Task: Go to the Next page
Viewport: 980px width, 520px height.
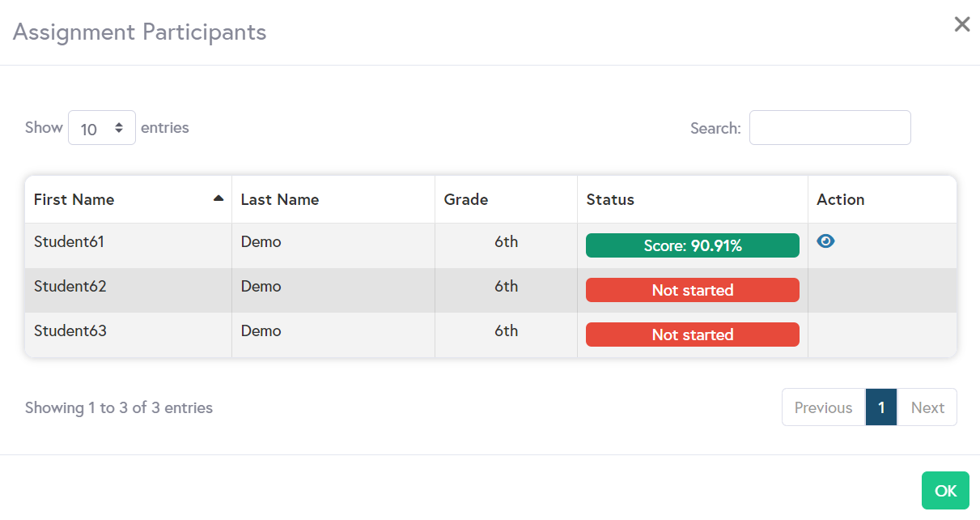Action: point(927,407)
